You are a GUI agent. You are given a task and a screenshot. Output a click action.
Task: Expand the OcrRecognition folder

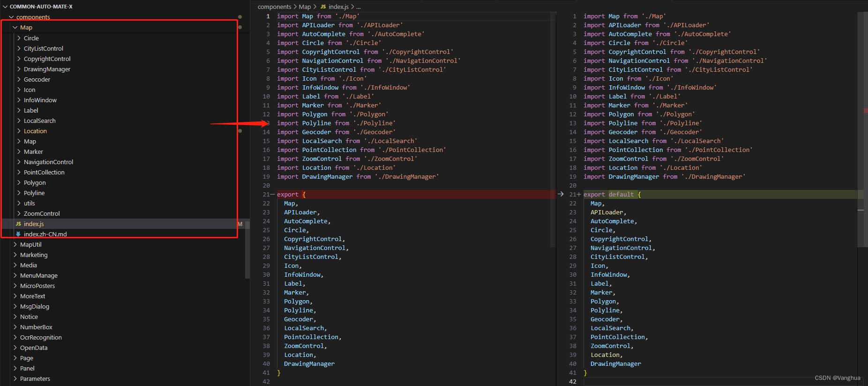point(41,337)
